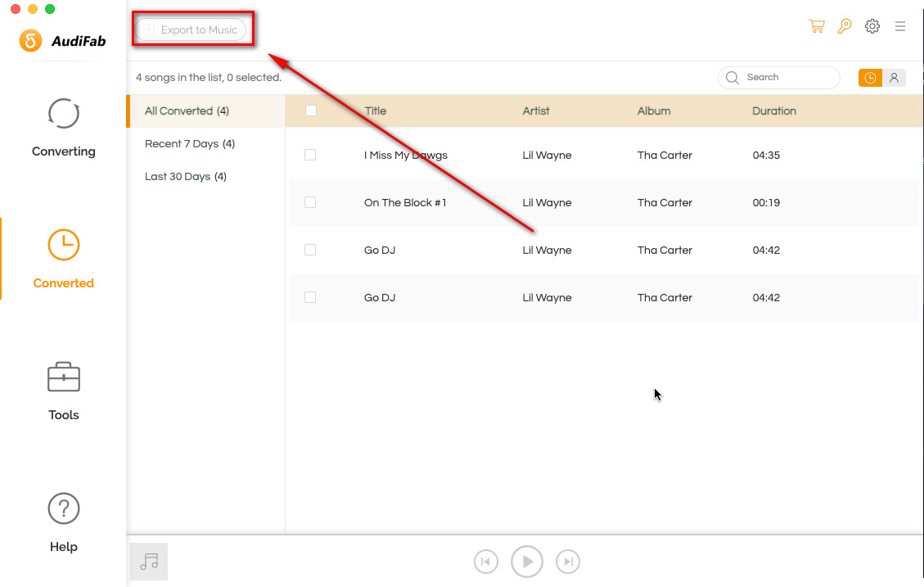
Task: Click the AudiFab logo icon
Action: click(x=30, y=41)
